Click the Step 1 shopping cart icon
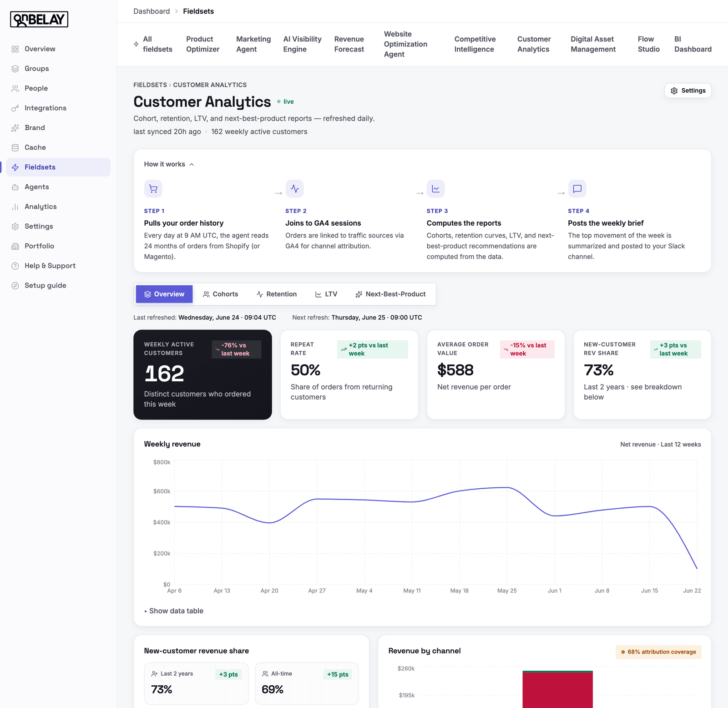Image resolution: width=728 pixels, height=708 pixels. point(153,189)
